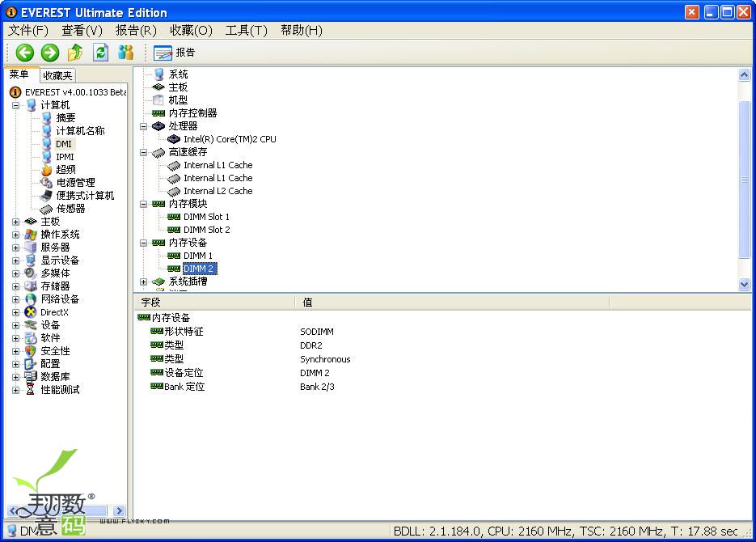The width and height of the screenshot is (756, 542).
Task: Select the 传感器 sensor item
Action: (x=70, y=209)
